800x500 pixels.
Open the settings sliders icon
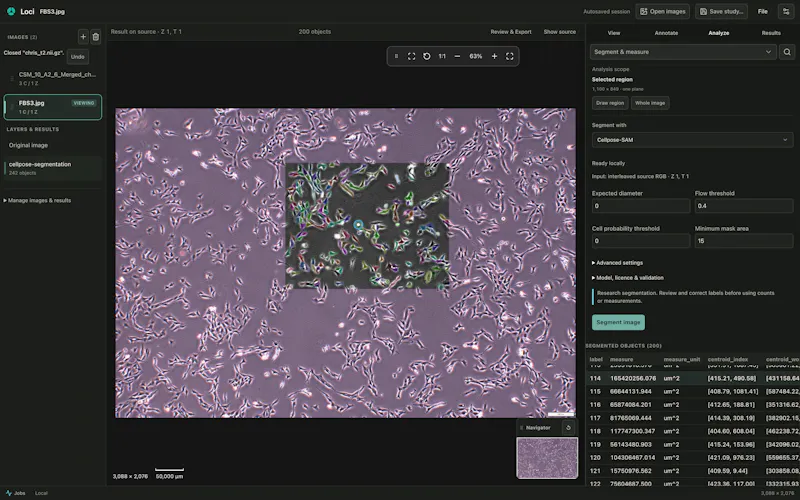tap(786, 11)
